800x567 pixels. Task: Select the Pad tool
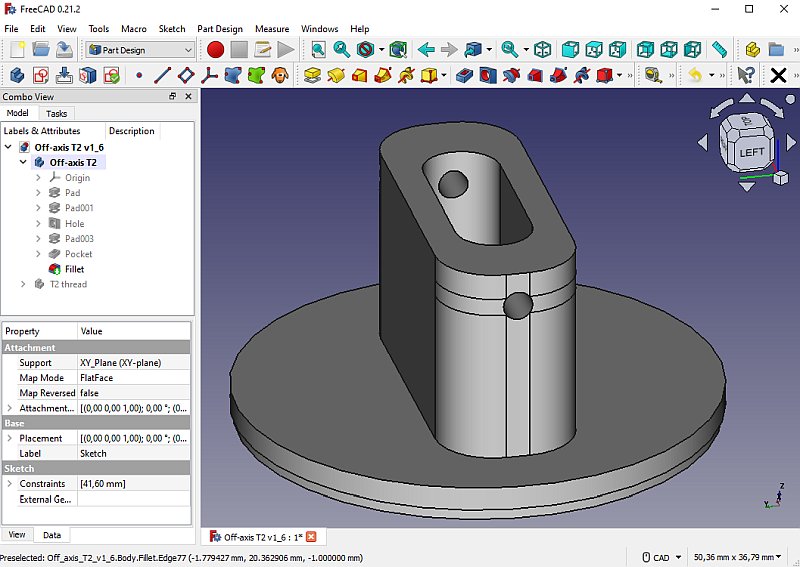pyautogui.click(x=312, y=76)
